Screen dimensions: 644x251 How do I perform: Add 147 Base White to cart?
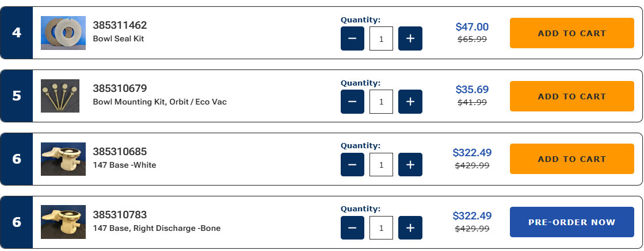click(x=571, y=159)
